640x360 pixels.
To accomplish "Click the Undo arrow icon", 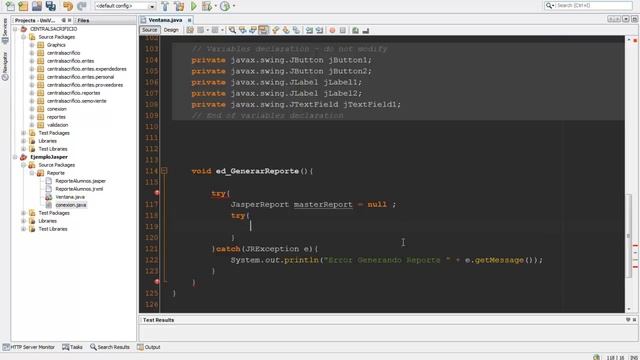I will pyautogui.click(x=68, y=6).
